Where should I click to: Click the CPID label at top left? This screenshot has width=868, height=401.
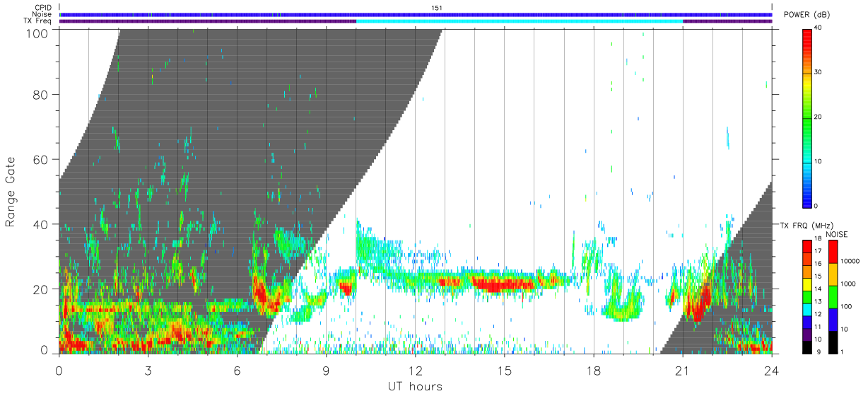tap(42, 8)
